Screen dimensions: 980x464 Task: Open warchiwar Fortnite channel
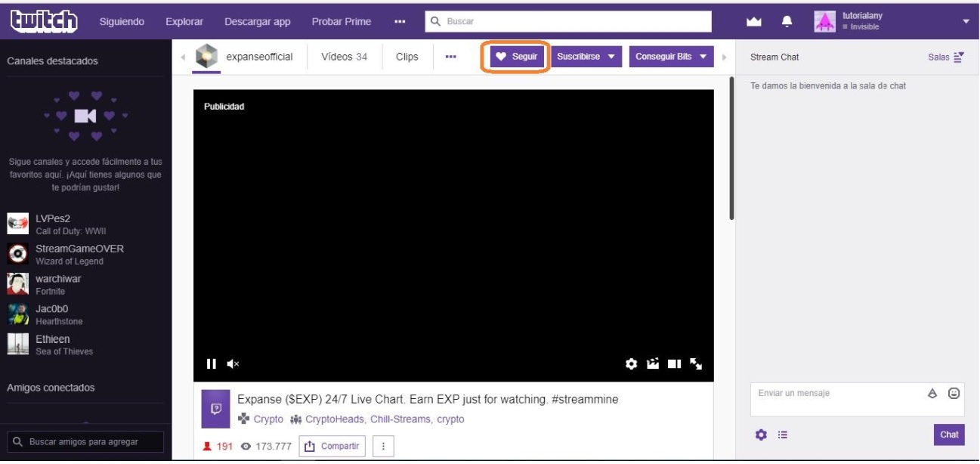pos(85,284)
